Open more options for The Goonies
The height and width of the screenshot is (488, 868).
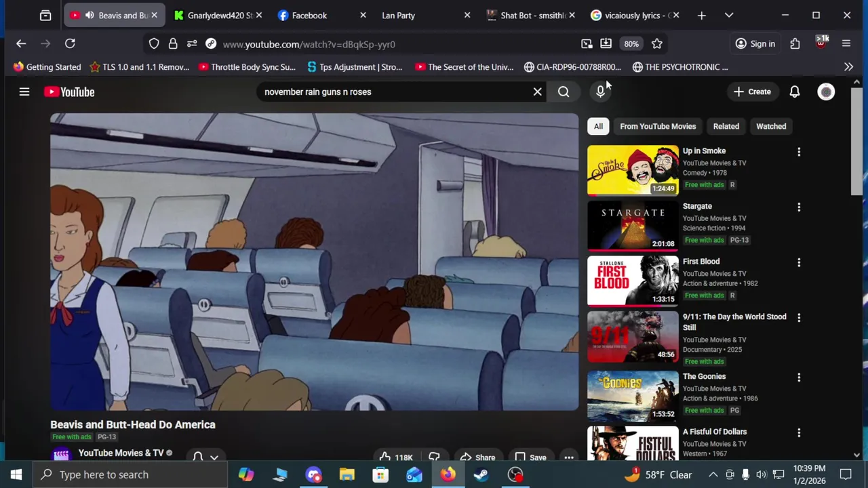click(799, 377)
